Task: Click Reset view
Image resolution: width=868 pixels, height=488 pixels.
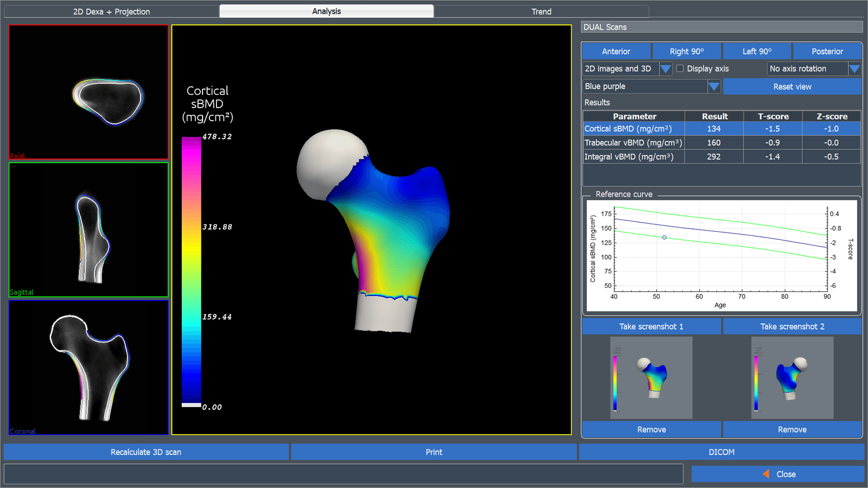Action: tap(792, 86)
